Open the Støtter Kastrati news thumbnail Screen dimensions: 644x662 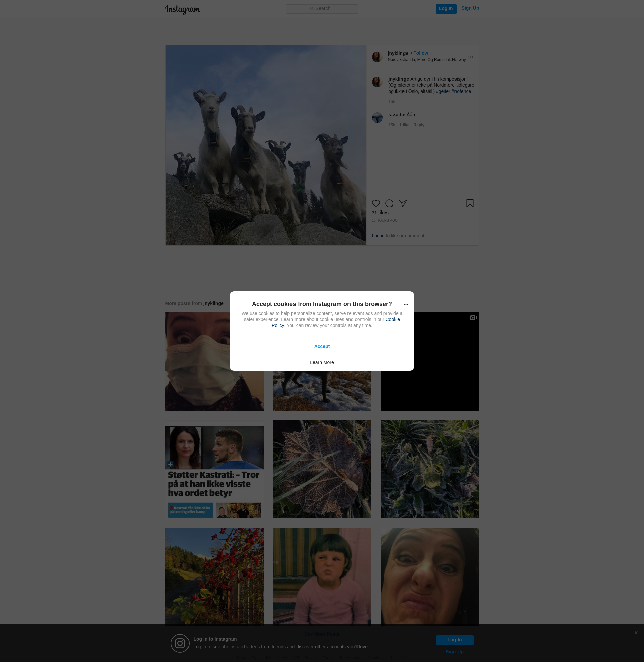tap(214, 469)
